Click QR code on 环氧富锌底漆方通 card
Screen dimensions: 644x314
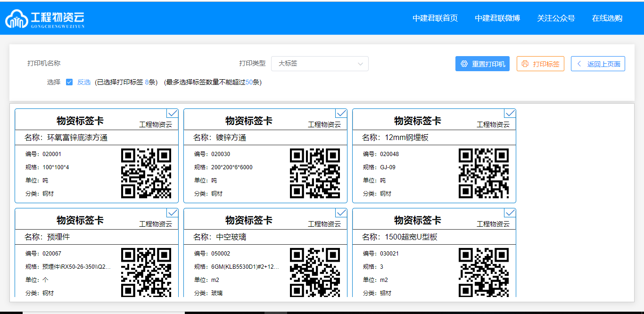[146, 173]
